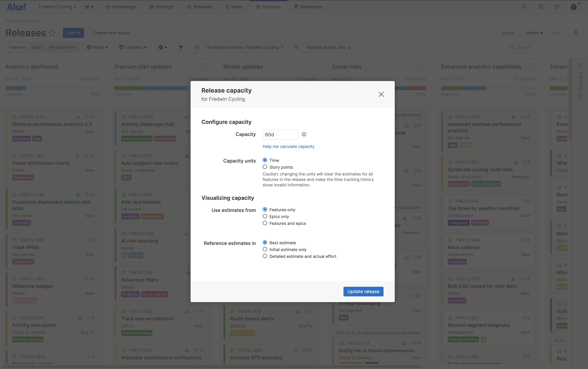This screenshot has width=588, height=369.
Task: Switch to the Epics tab
Action: pyautogui.click(x=38, y=47)
